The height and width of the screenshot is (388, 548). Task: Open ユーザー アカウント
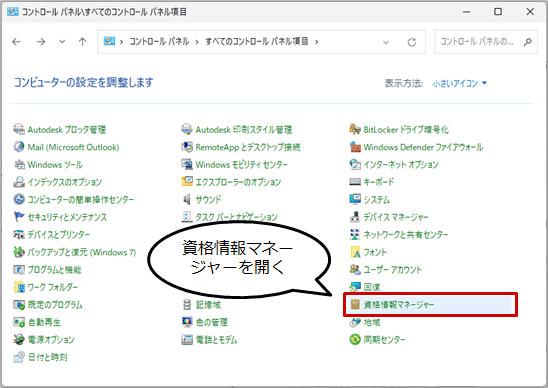pyautogui.click(x=386, y=270)
